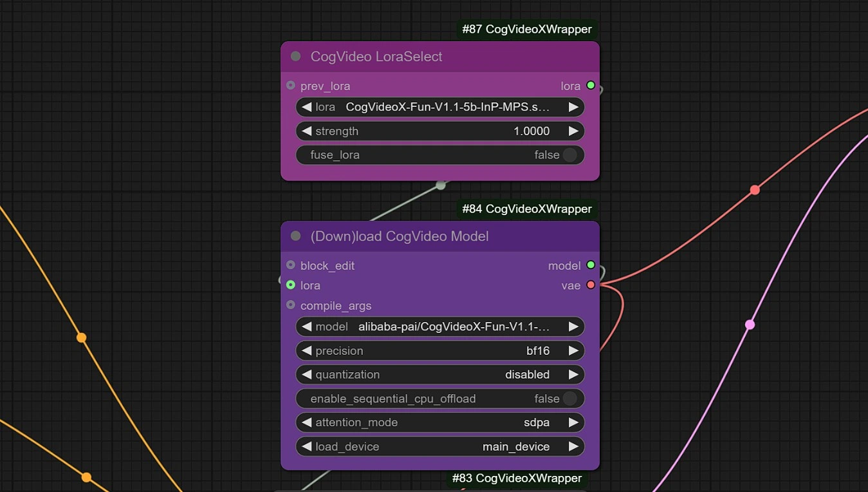
Task: Click load_device left arrow
Action: tap(306, 446)
